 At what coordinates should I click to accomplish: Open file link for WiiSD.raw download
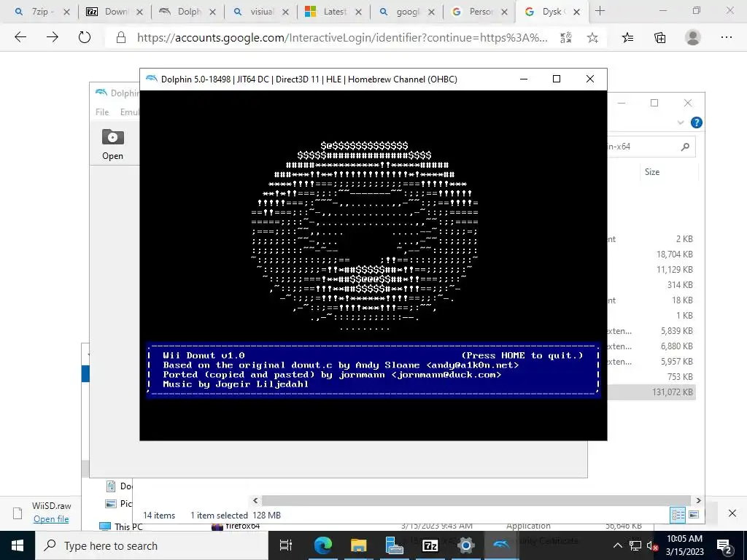(x=51, y=519)
